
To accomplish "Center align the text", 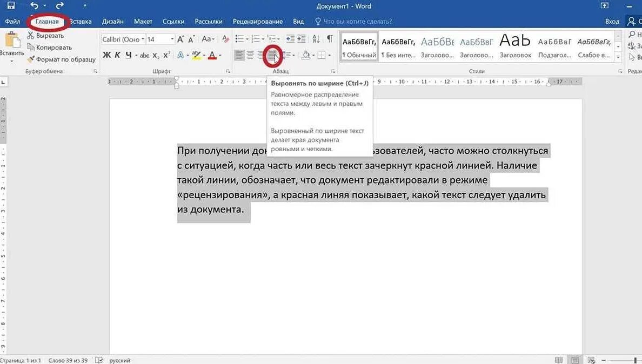I will tap(250, 55).
